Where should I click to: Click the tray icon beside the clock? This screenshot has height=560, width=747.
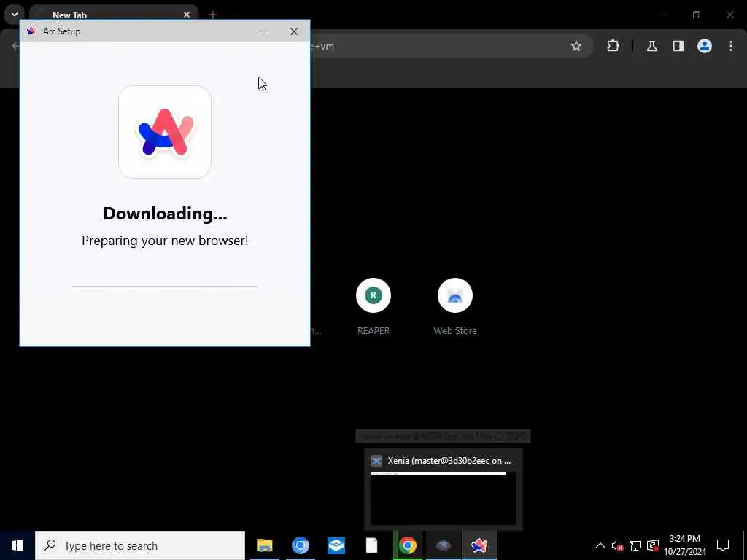[653, 545]
